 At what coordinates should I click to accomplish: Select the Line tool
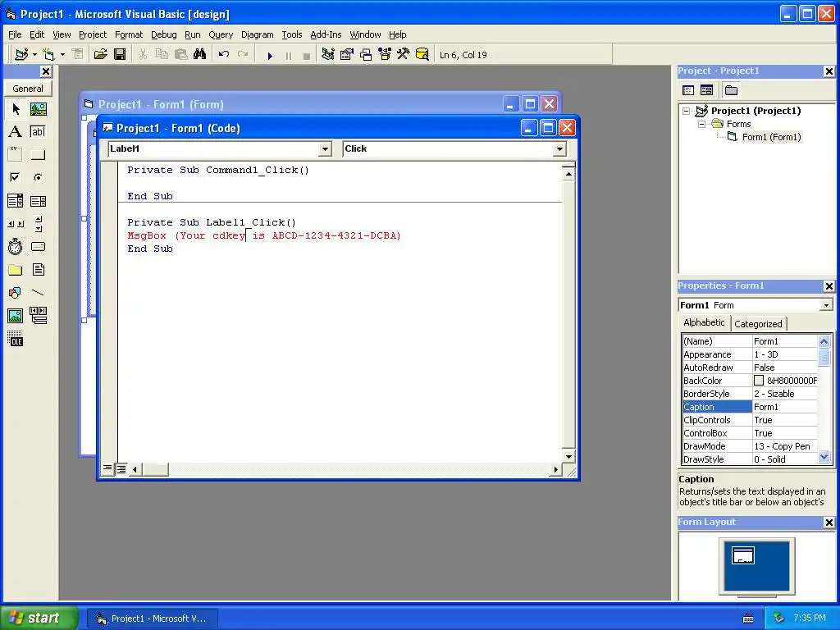[38, 293]
